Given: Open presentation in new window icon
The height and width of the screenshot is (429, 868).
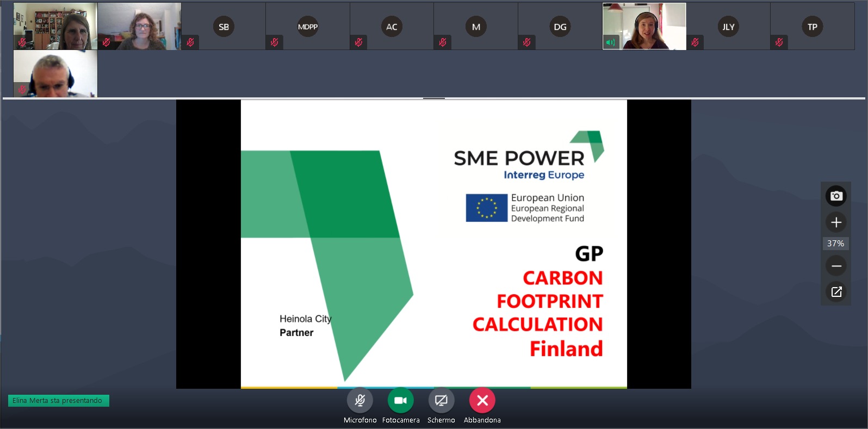Looking at the screenshot, I should [836, 292].
